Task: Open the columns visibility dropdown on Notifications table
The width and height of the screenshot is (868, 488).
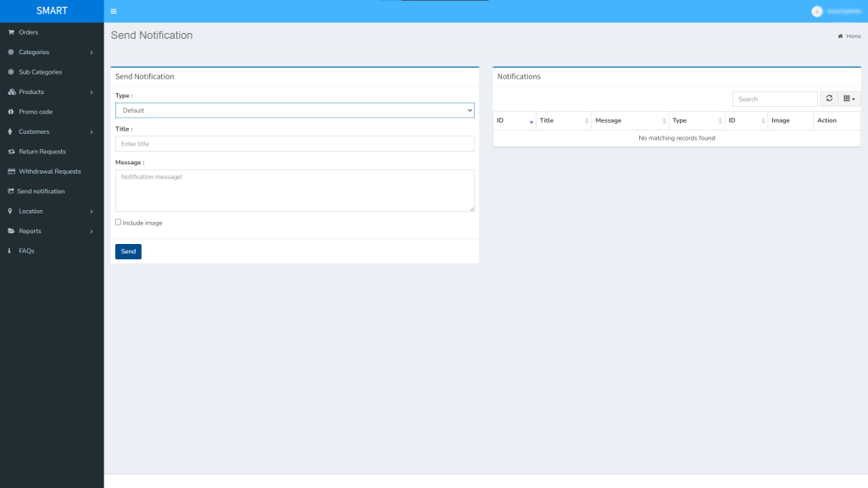Action: [849, 98]
